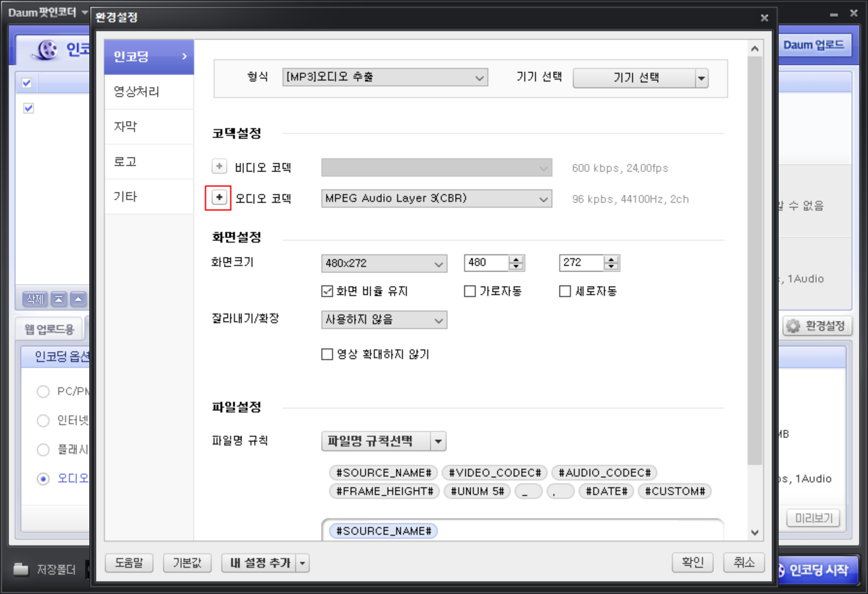Click the #AUDIO_CODEC# tag
The height and width of the screenshot is (594, 868).
pyautogui.click(x=605, y=473)
